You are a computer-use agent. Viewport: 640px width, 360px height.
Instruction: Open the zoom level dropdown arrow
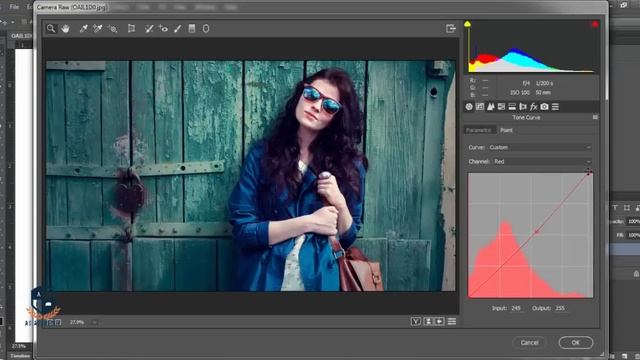(x=94, y=322)
